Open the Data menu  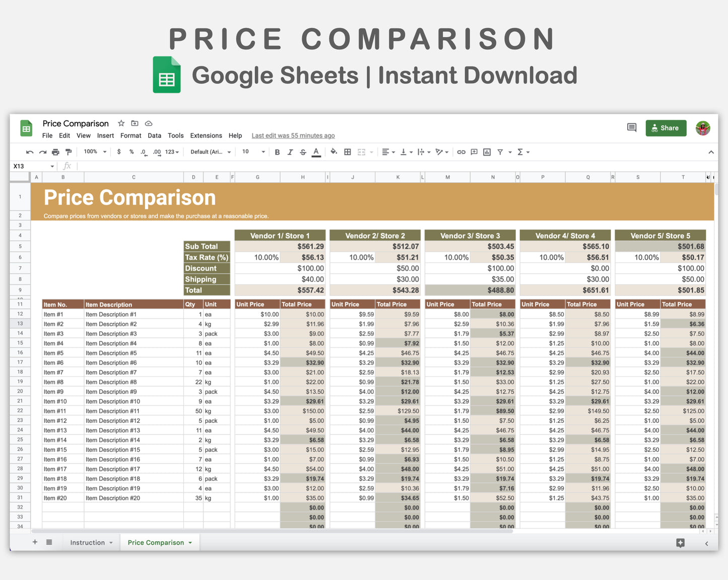pyautogui.click(x=154, y=135)
